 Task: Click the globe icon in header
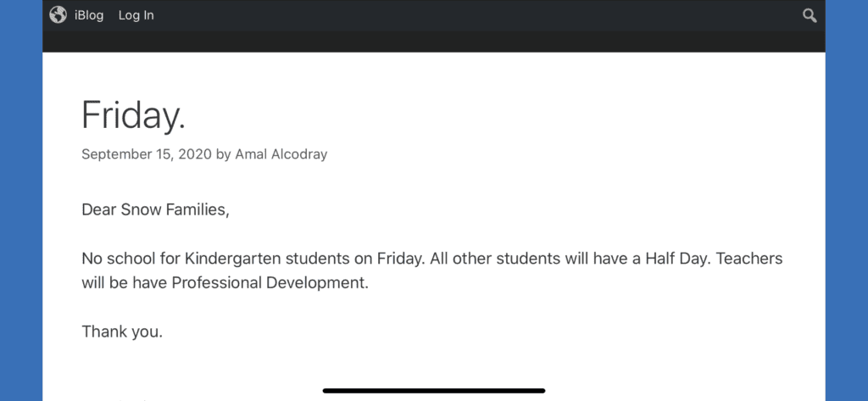tap(58, 15)
